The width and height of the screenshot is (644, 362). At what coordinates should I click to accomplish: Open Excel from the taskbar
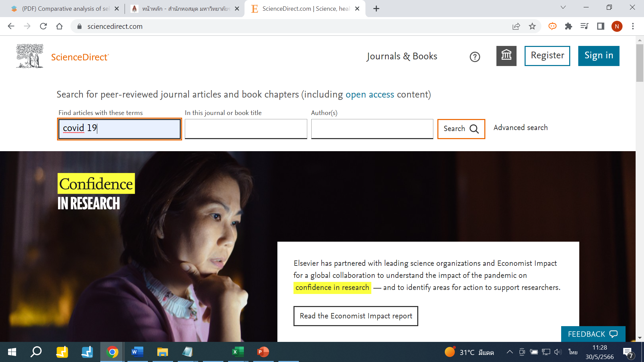pos(238,352)
